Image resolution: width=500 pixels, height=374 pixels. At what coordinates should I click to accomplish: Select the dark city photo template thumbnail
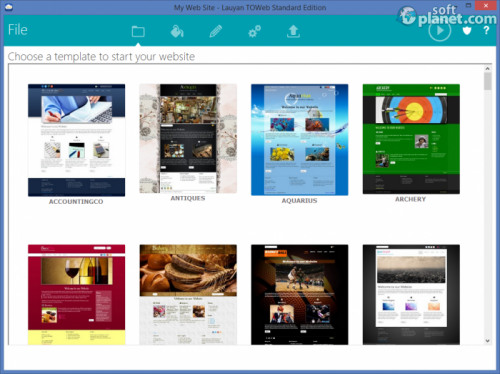[411, 295]
